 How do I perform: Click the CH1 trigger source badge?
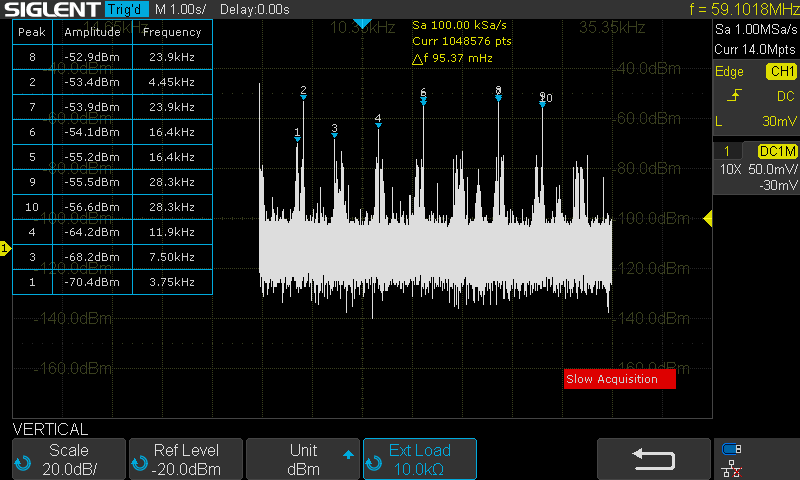point(781,71)
